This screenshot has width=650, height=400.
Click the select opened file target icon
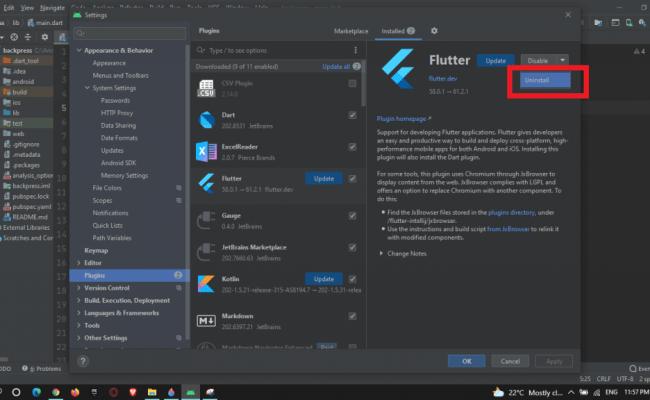[14, 37]
